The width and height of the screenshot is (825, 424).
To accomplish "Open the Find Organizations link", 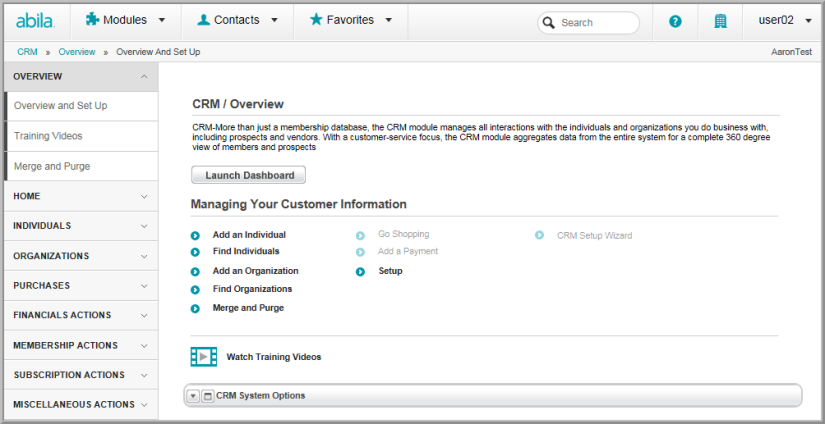I will [x=253, y=289].
